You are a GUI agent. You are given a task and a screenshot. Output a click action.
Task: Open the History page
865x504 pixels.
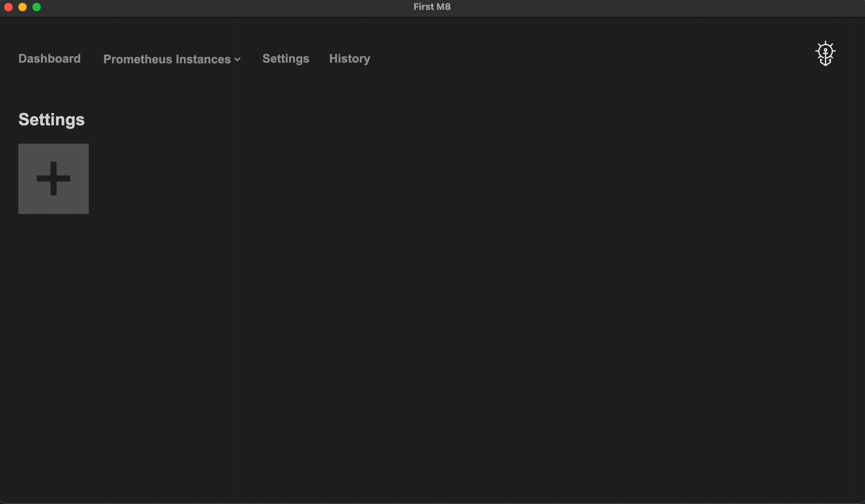(x=349, y=58)
